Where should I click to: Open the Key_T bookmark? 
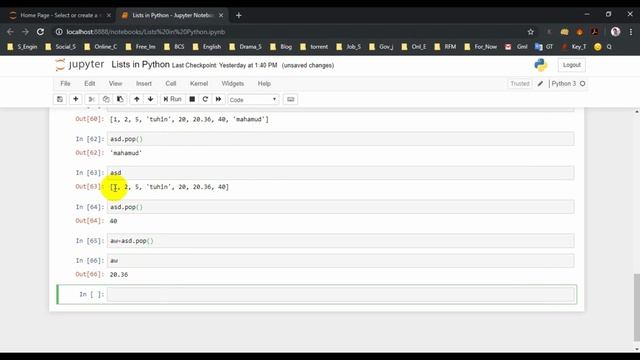[574, 47]
